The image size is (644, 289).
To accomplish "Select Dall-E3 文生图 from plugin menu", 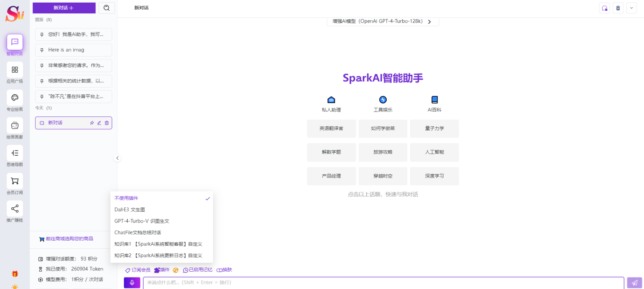I will (x=130, y=210).
